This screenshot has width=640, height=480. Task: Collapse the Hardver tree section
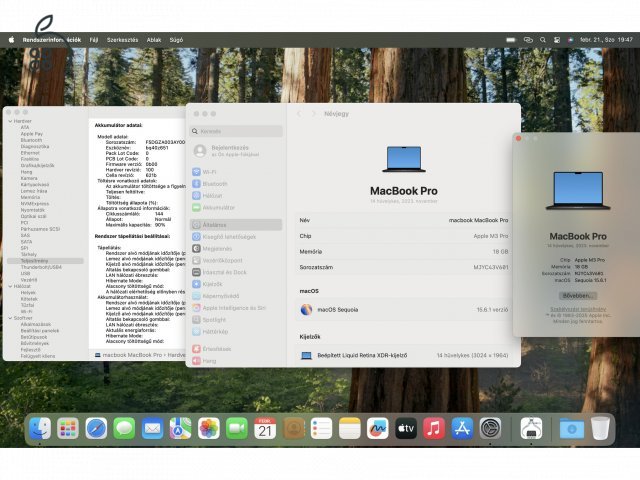(10, 121)
